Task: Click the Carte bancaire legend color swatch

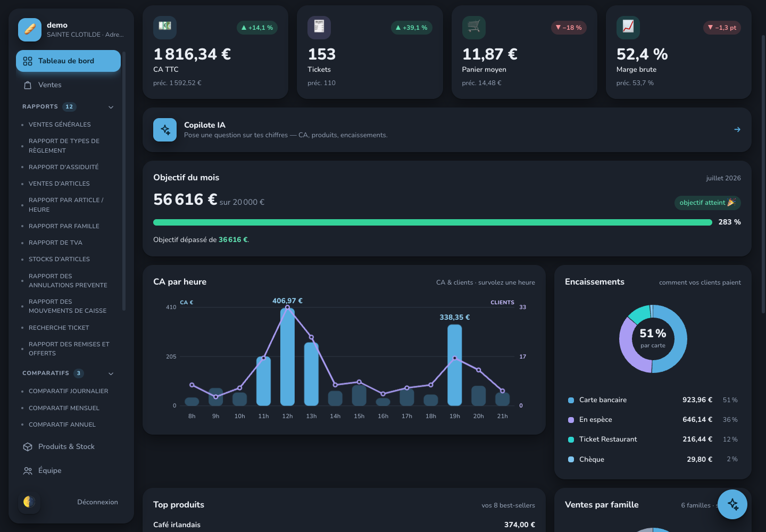Action: pos(571,400)
